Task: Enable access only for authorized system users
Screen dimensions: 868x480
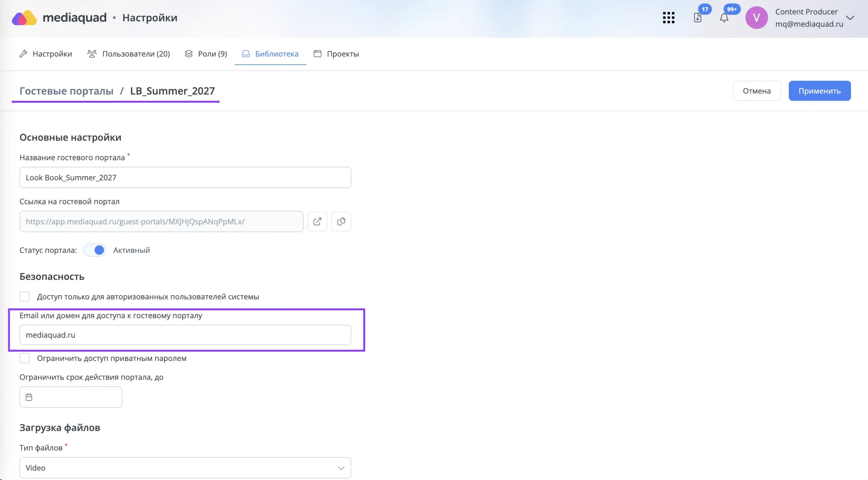Action: [24, 297]
